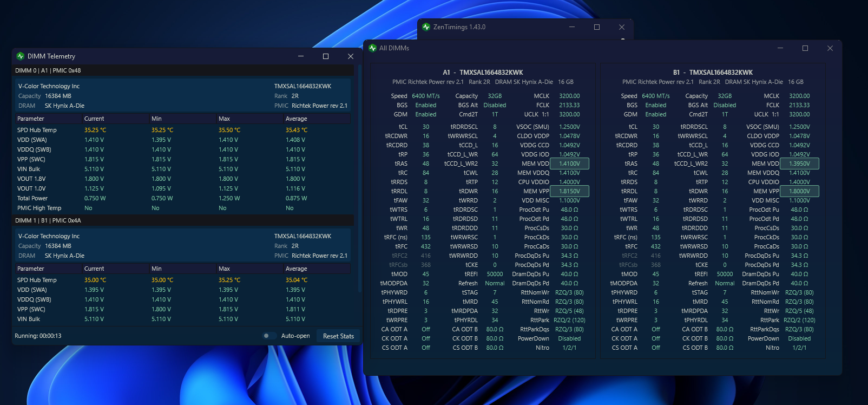The width and height of the screenshot is (868, 405).
Task: Click the max power value '1.250 W'
Action: tap(229, 198)
